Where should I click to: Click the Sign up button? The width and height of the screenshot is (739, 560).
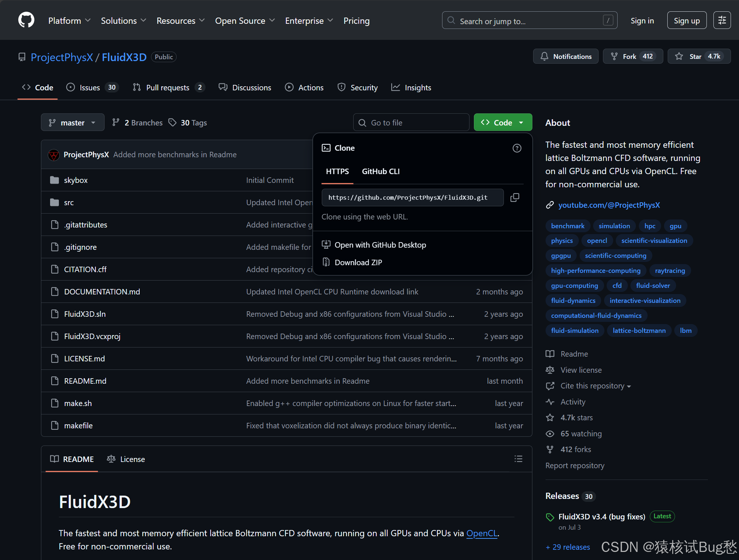pyautogui.click(x=687, y=20)
